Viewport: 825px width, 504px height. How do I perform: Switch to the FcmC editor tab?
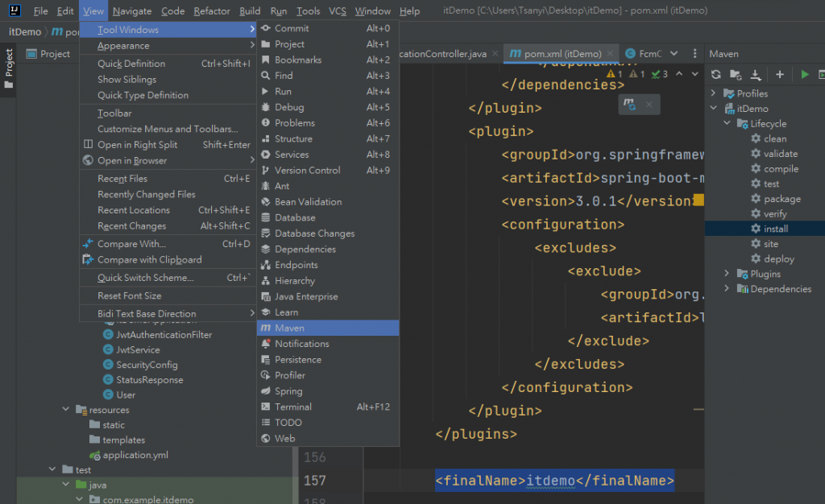(643, 54)
